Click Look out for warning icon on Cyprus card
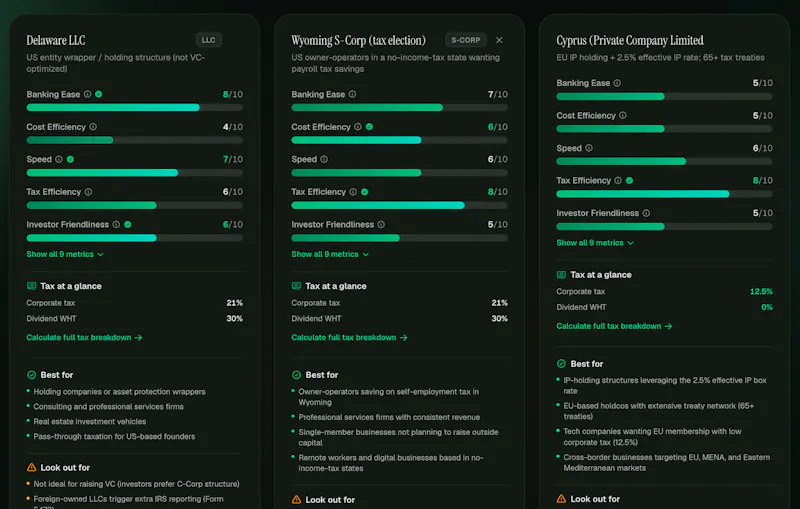The width and height of the screenshot is (800, 509). [561, 499]
